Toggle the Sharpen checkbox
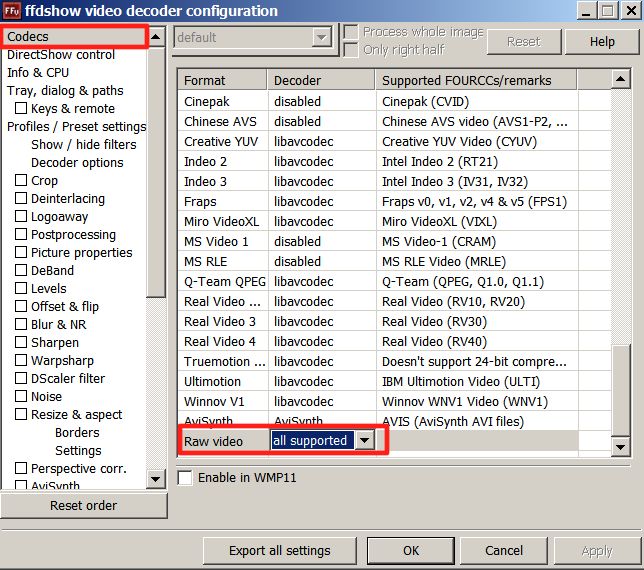This screenshot has width=644, height=570. (x=21, y=342)
